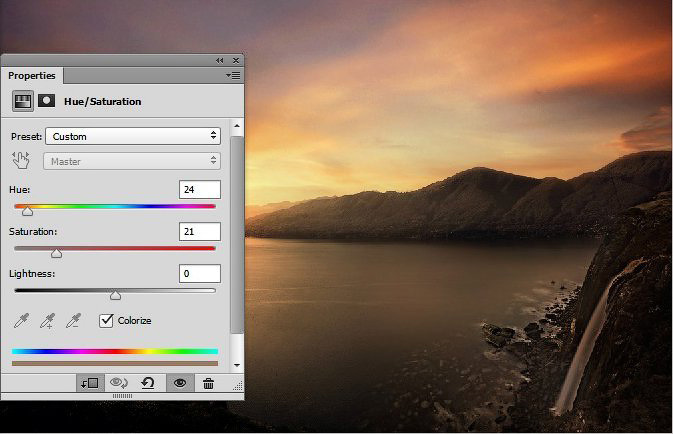This screenshot has width=673, height=434.
Task: Click the Lightness value field showing 0
Action: [200, 274]
